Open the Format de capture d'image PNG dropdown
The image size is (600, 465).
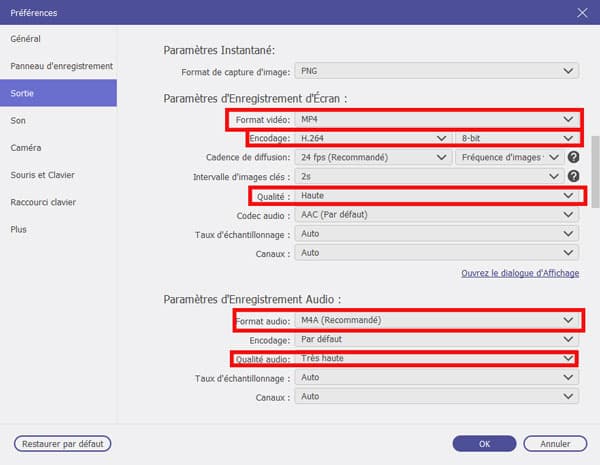[437, 72]
